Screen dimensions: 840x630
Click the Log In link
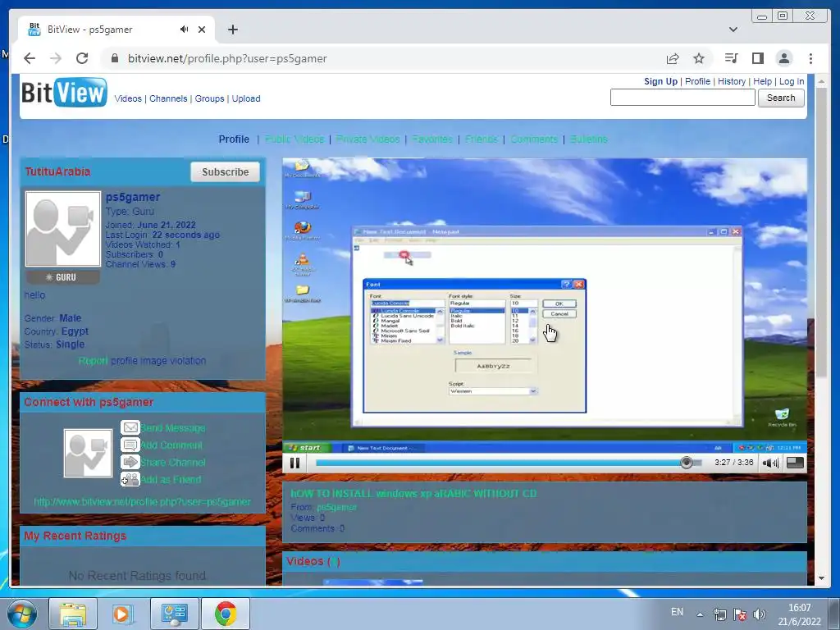click(792, 81)
